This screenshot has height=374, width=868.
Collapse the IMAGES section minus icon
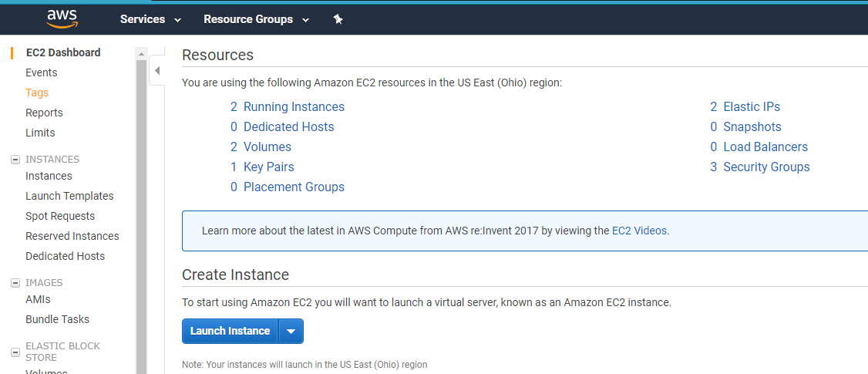(15, 283)
